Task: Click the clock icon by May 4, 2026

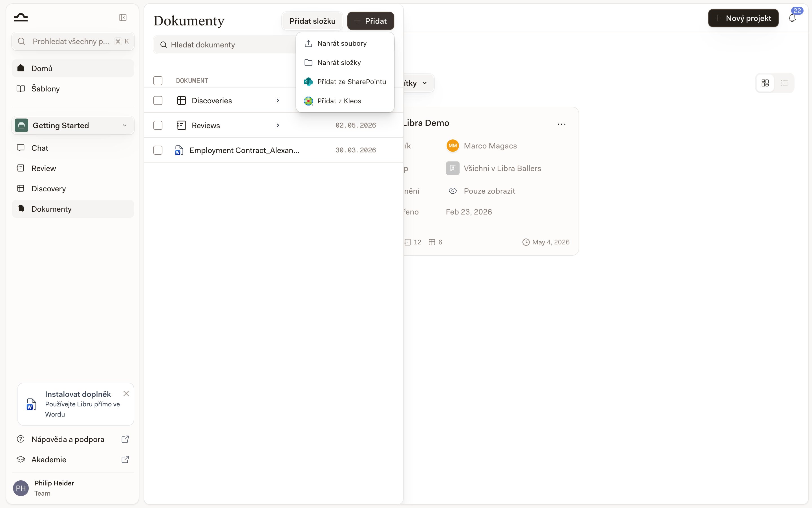Action: [526, 242]
